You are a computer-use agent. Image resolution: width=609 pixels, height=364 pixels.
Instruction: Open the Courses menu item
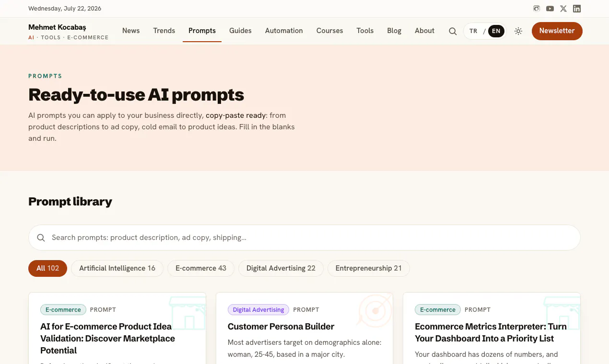329,31
